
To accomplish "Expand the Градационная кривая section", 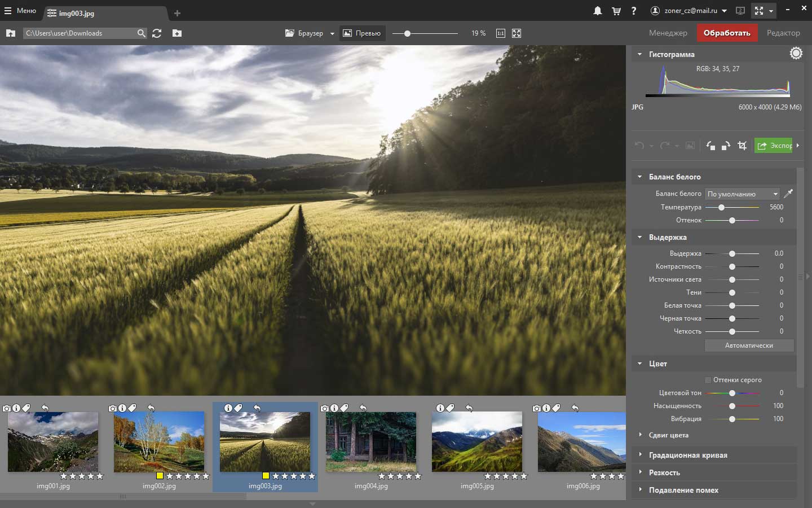I will [x=688, y=455].
